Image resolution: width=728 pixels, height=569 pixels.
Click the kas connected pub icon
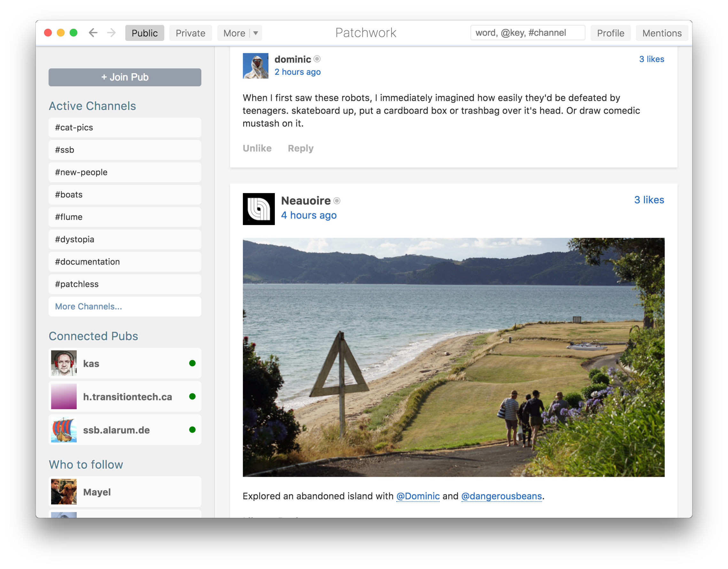(64, 363)
